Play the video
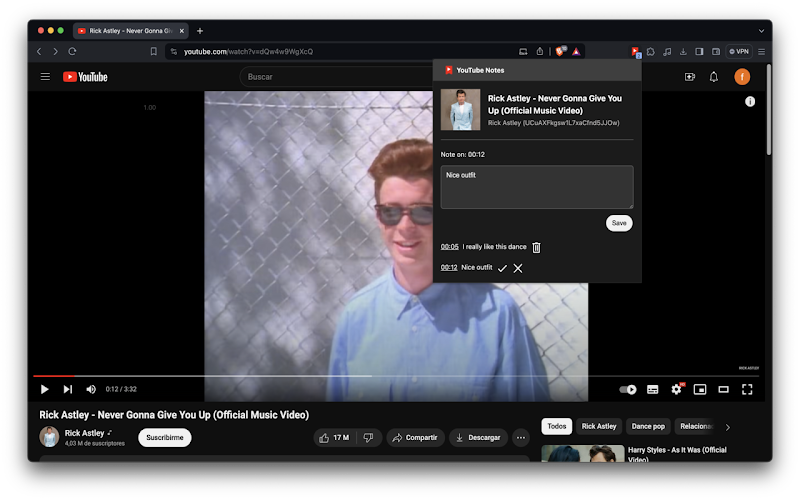 [44, 390]
